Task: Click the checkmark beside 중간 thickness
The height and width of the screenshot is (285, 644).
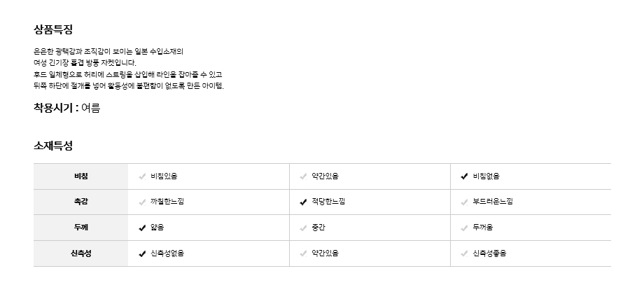Action: (x=303, y=228)
